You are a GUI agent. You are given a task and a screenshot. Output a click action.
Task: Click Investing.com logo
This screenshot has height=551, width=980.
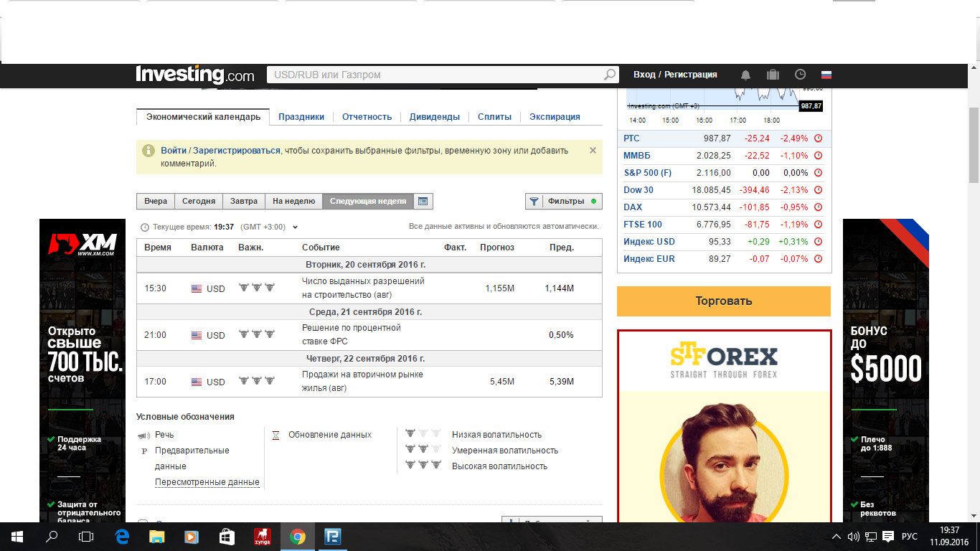coord(195,75)
